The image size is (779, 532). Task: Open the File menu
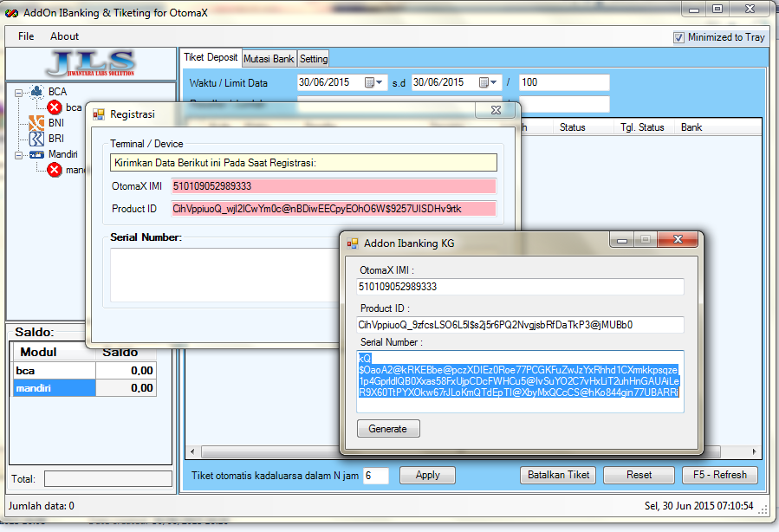[26, 36]
